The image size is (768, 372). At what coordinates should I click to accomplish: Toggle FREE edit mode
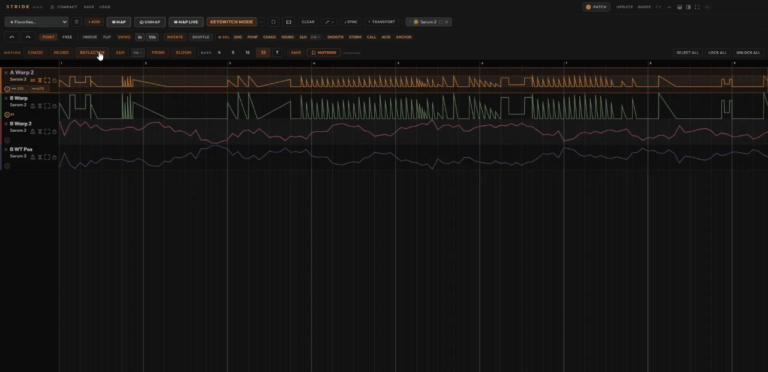point(67,37)
